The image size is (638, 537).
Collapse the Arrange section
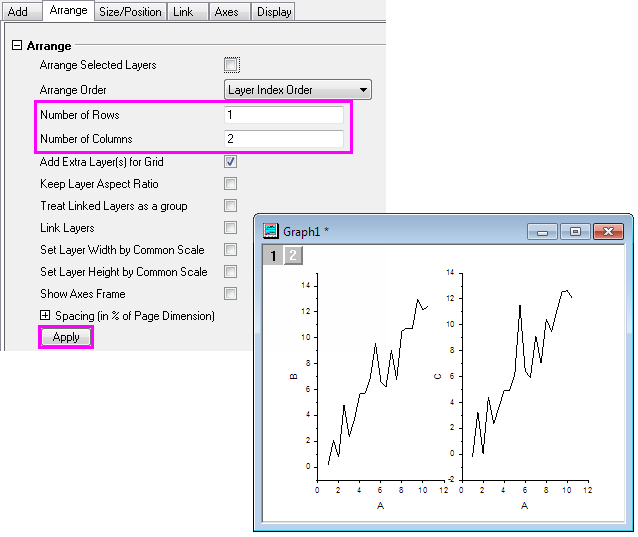point(17,45)
